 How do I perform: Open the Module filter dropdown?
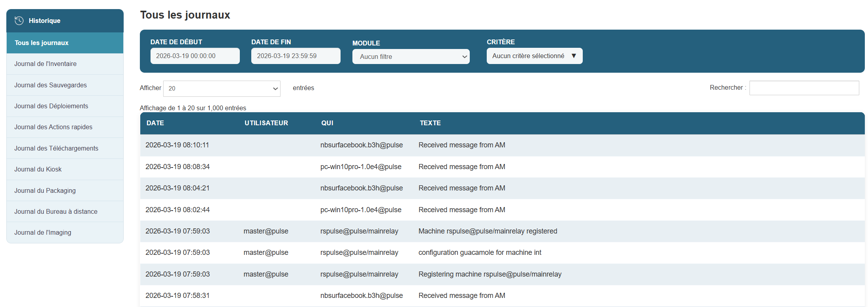[x=410, y=57]
